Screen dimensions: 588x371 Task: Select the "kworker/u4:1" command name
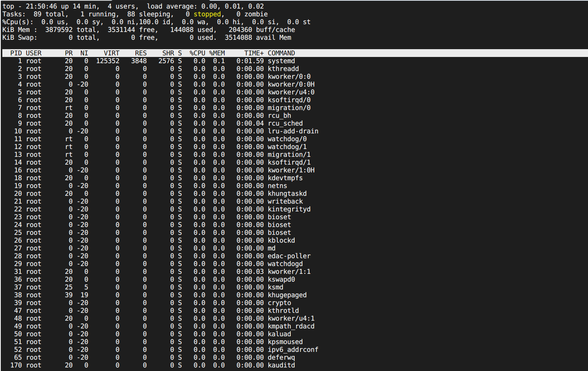pyautogui.click(x=291, y=318)
